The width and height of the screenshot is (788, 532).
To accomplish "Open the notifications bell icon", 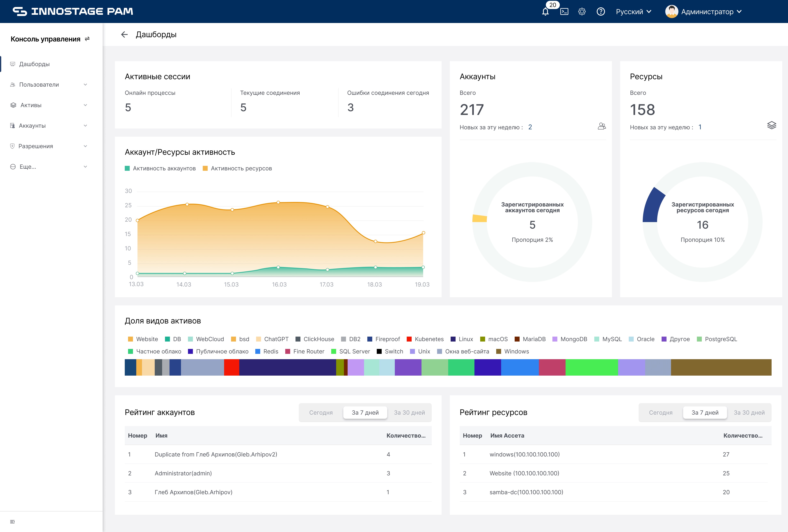I will coord(545,12).
